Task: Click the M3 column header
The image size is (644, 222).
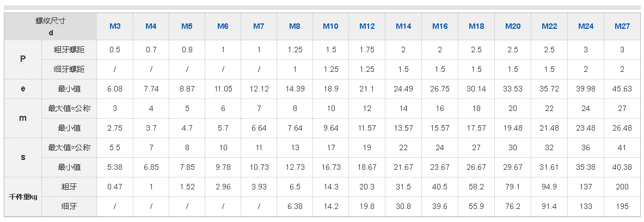Action: point(115,26)
